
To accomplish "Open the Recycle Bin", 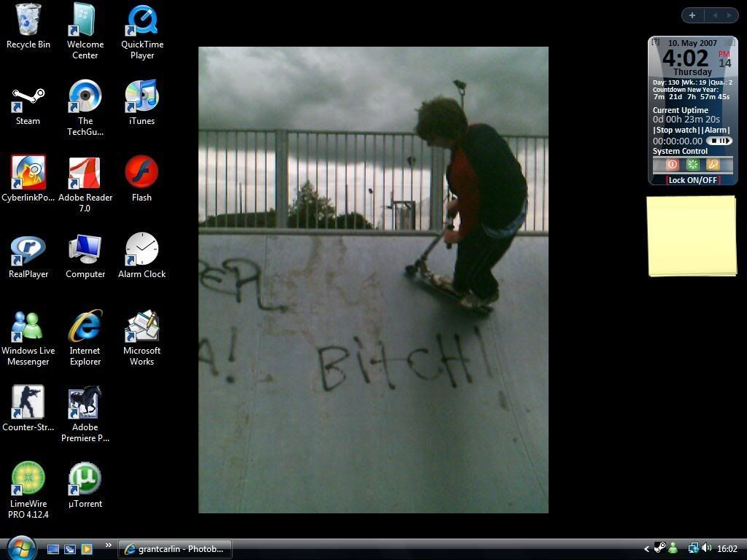I will point(28,22).
